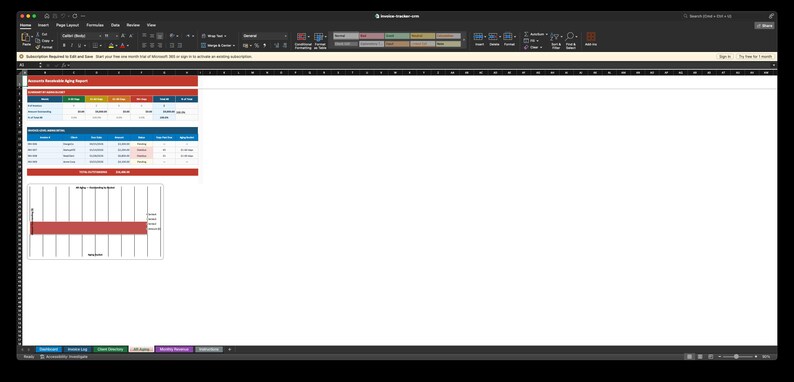Screen dimensions: 794x382
Task: Expand the cell styles gallery arrow
Action: click(464, 40)
